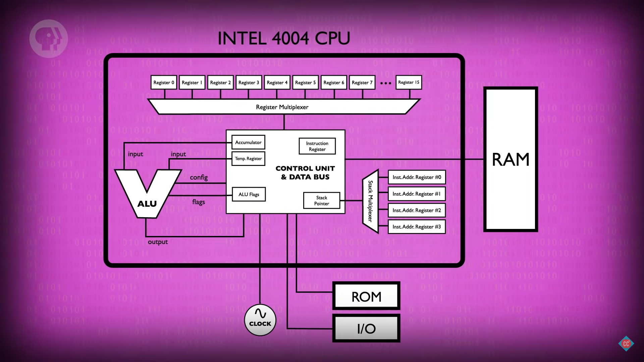Click the Register 0 block
Viewport: 644px width, 362px height.
[x=163, y=82]
